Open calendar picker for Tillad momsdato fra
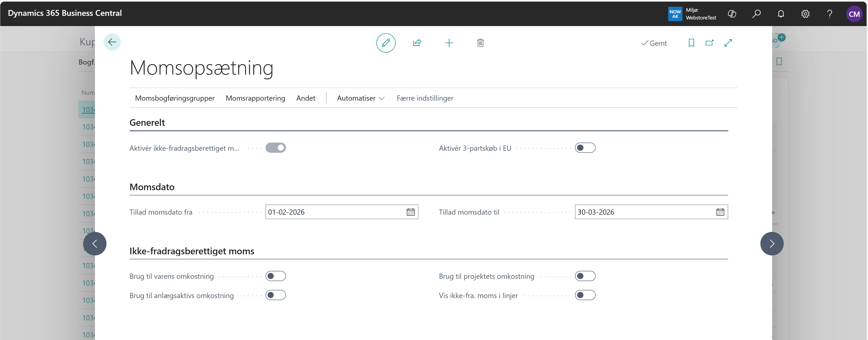Image resolution: width=868 pixels, height=340 pixels. (x=410, y=212)
